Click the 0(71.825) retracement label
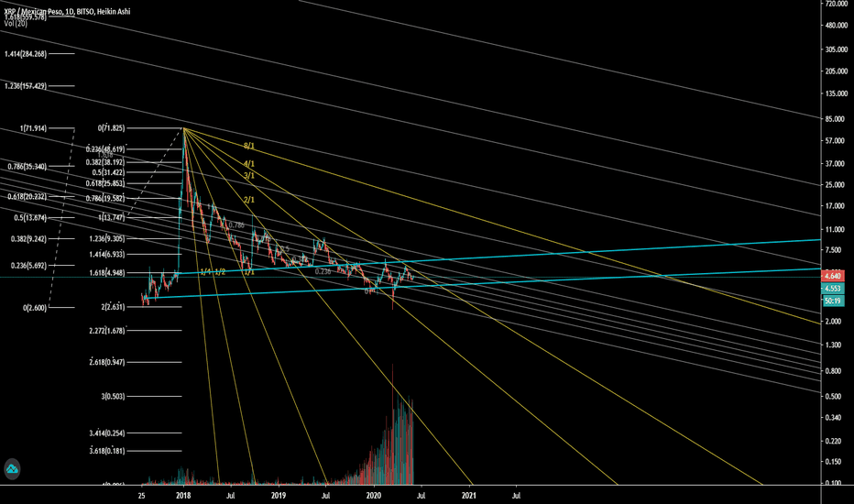Viewport: 854px width, 504px height. (x=111, y=128)
